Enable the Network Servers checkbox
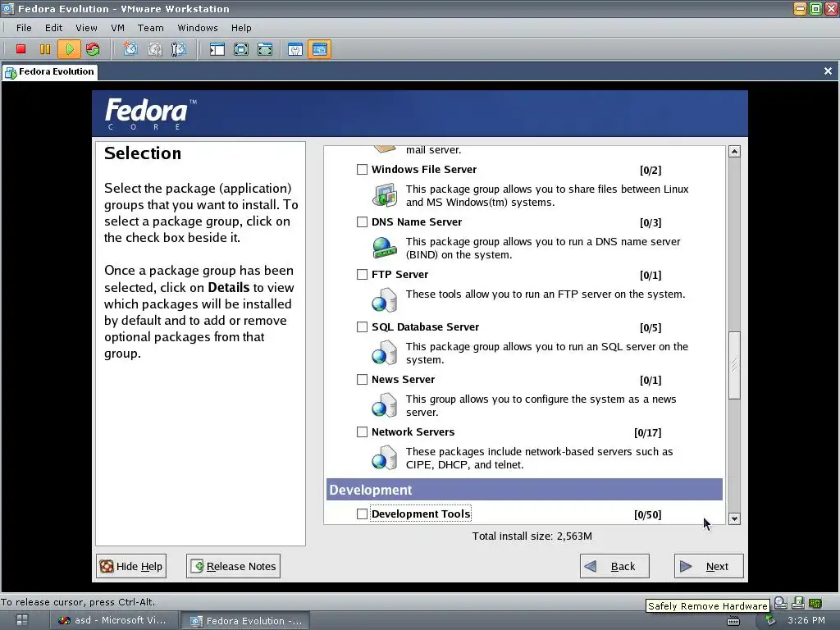840x630 pixels. [x=362, y=432]
